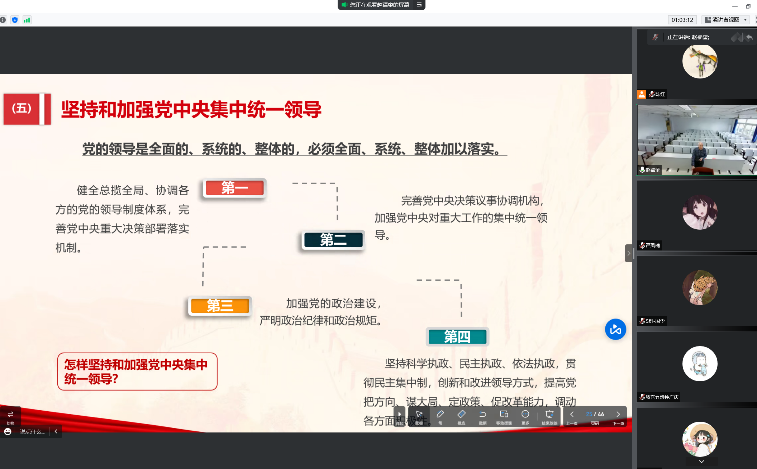Go to the next slide
The width and height of the screenshot is (757, 469).
pos(618,414)
